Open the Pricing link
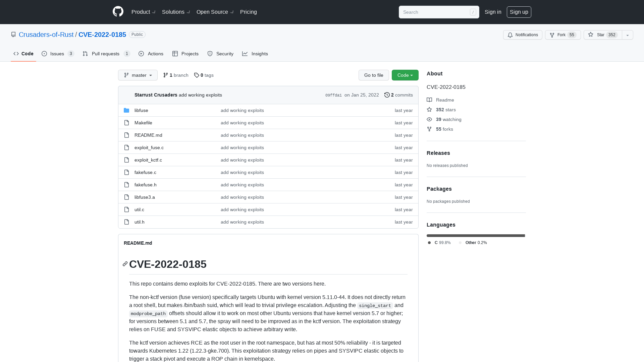The height and width of the screenshot is (362, 644). point(249,12)
